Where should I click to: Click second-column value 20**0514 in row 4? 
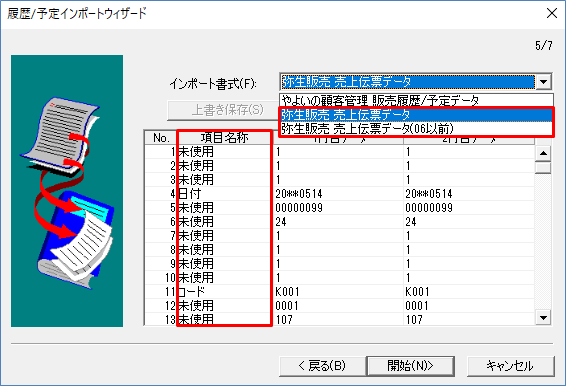point(429,194)
